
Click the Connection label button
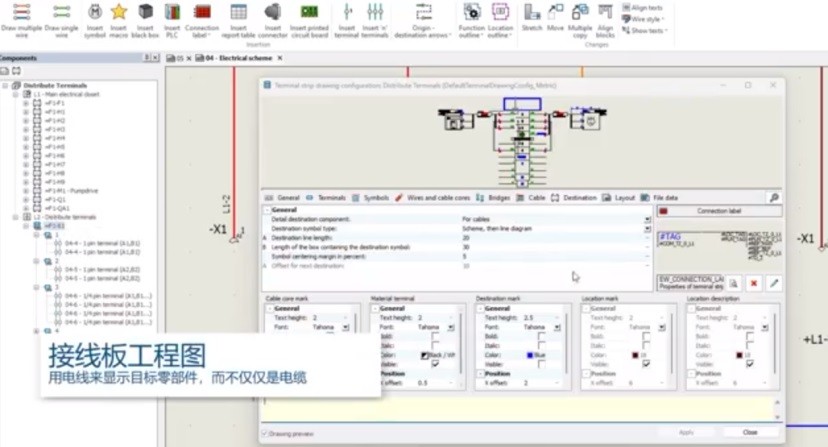click(x=719, y=211)
